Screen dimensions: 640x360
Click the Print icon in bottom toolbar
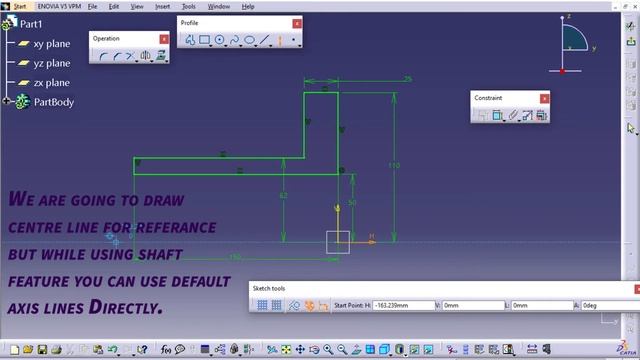[x=56, y=349]
